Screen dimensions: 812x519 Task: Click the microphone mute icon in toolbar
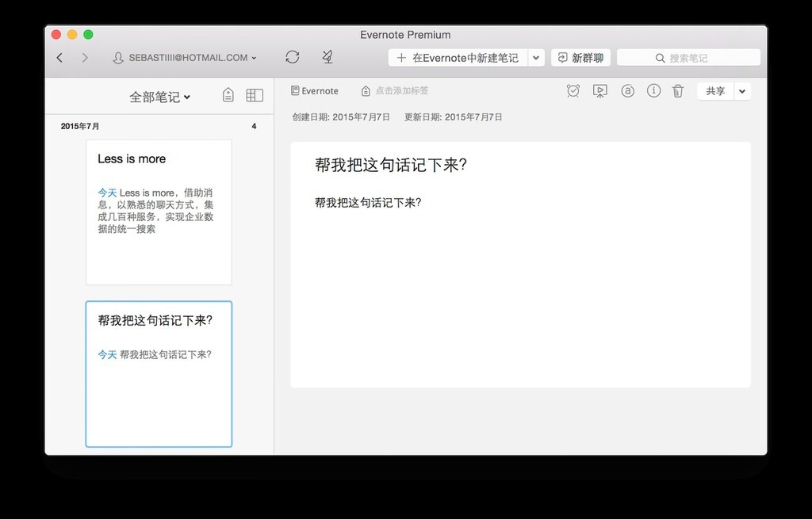(325, 56)
